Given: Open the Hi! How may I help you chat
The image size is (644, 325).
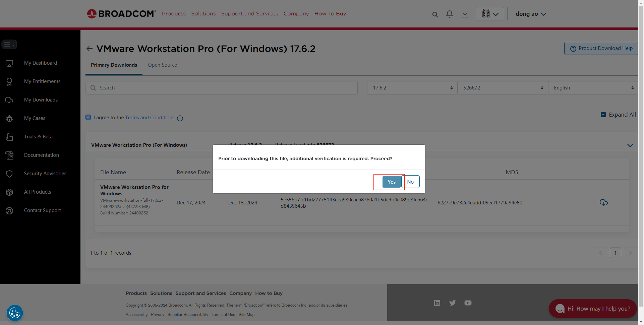Looking at the screenshot, I should point(593,309).
